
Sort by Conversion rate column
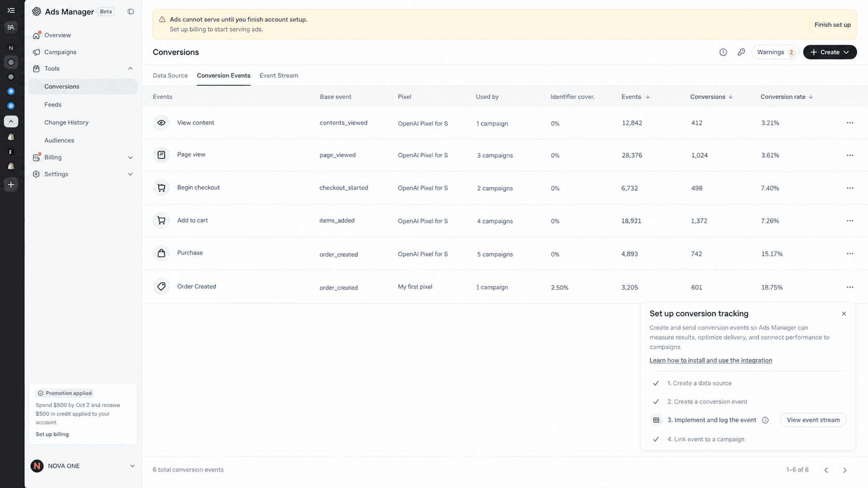pos(787,97)
